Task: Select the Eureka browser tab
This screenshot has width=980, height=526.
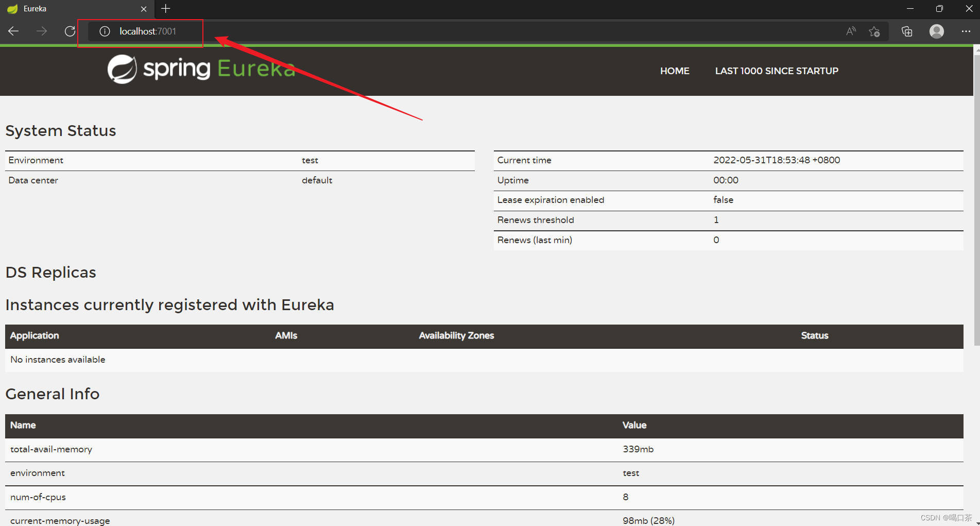Action: (77, 9)
